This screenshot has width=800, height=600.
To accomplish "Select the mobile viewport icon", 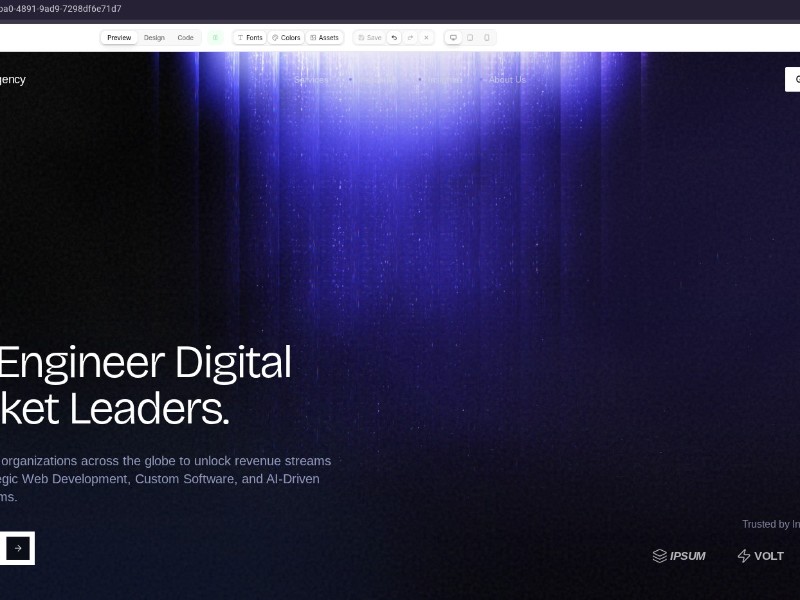I will tap(487, 38).
